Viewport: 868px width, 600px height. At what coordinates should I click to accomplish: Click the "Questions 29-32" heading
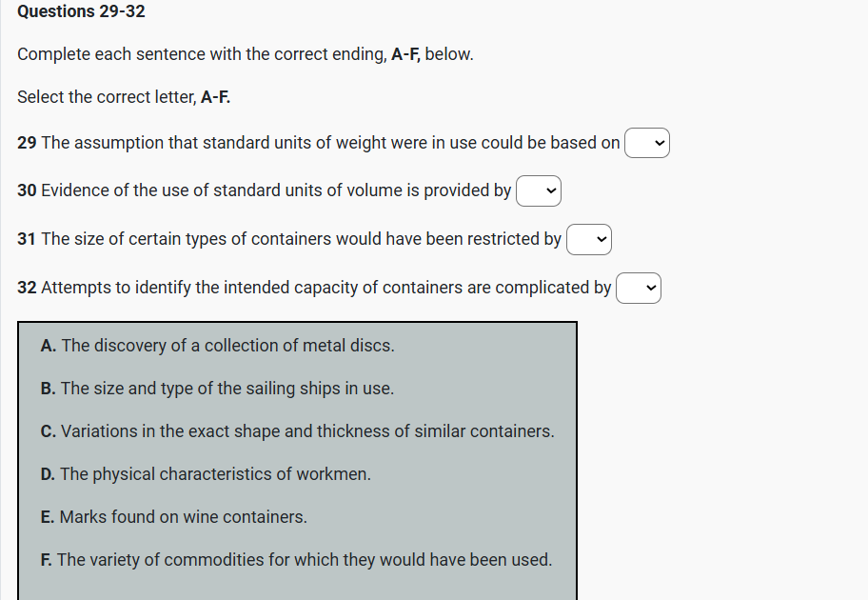click(81, 11)
